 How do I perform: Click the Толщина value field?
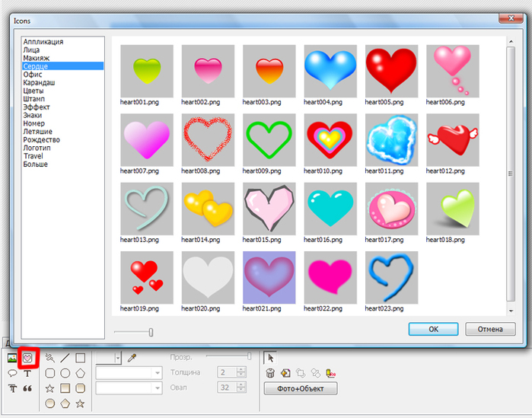click(x=228, y=372)
